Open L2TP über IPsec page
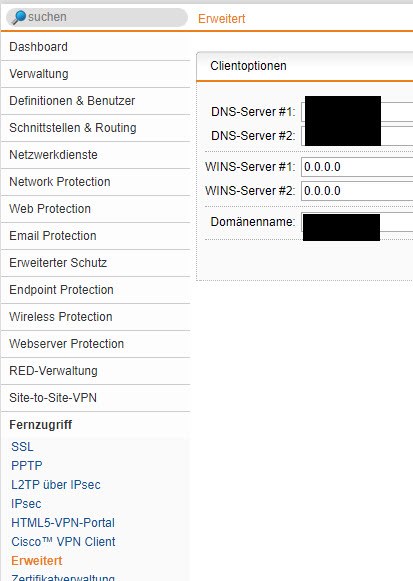 pyautogui.click(x=56, y=485)
